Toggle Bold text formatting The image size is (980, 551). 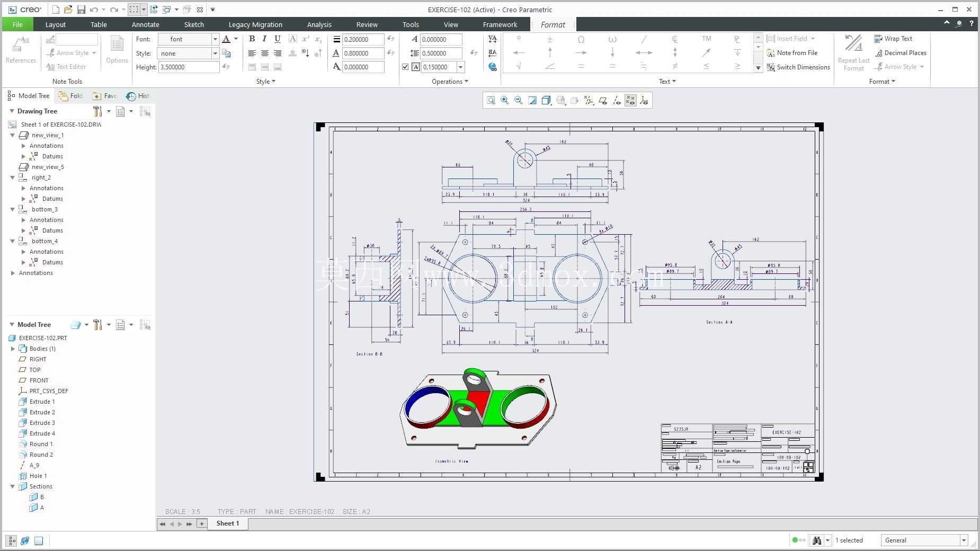click(252, 39)
